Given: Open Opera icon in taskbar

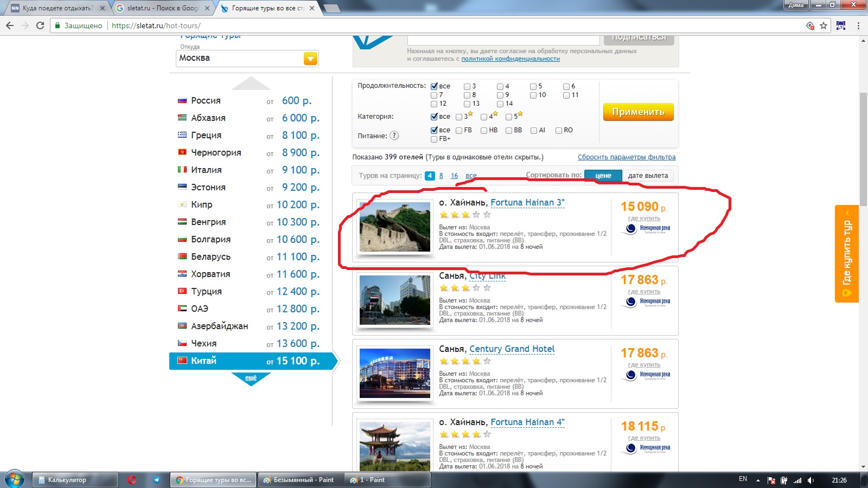Looking at the screenshot, I should [x=132, y=480].
